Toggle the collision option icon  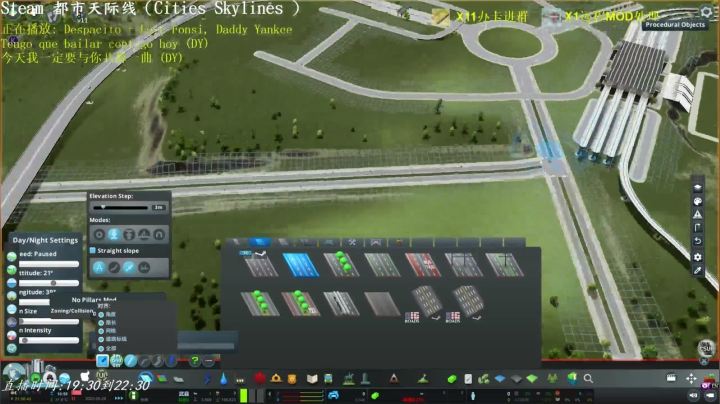(x=144, y=267)
